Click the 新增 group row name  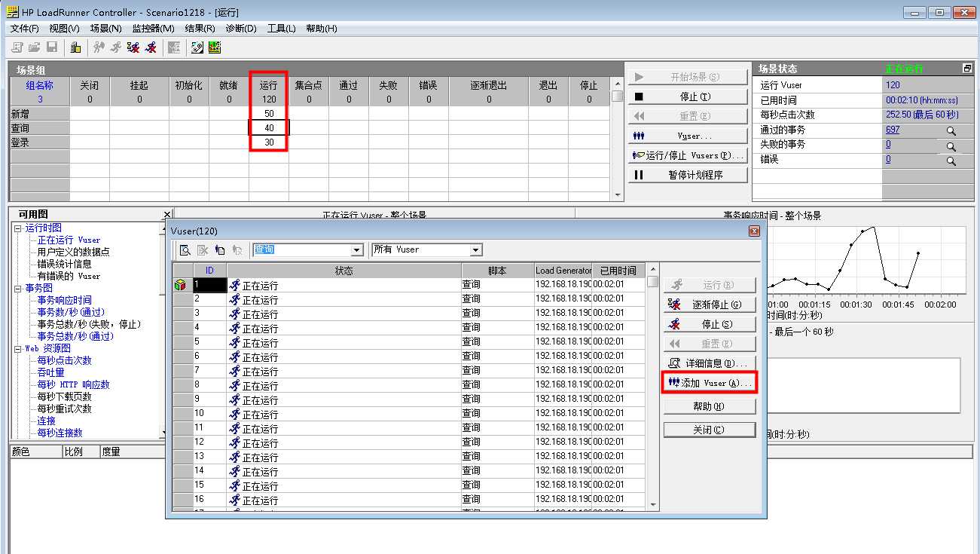point(40,114)
